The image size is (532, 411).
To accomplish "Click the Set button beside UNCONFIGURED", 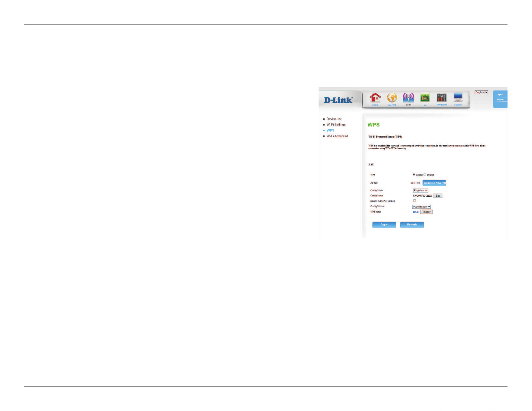I will click(438, 196).
